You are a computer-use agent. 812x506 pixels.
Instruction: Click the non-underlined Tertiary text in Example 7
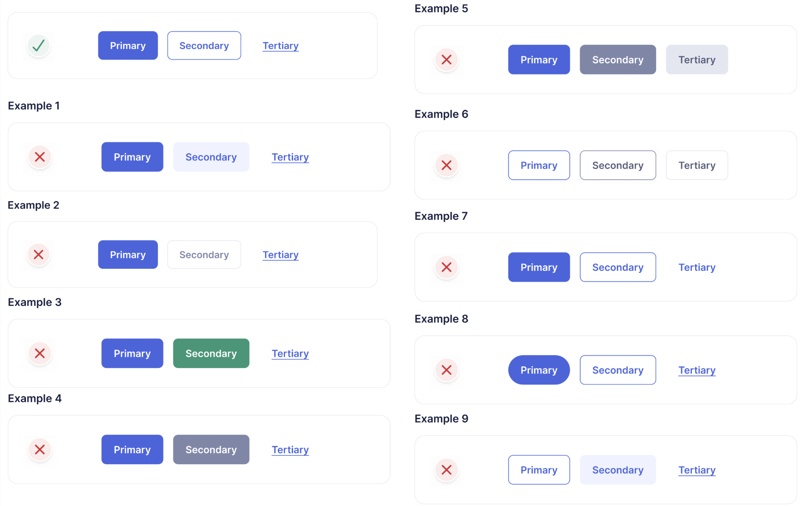697,267
